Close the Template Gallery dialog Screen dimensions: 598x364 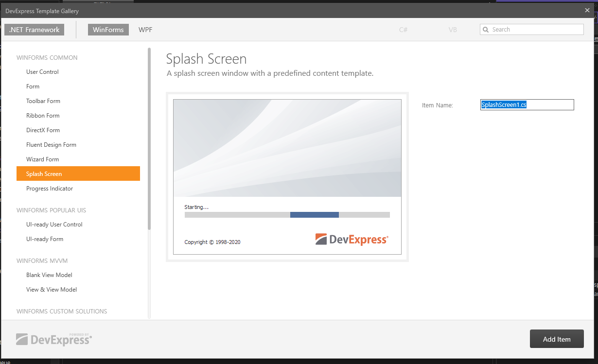click(587, 10)
